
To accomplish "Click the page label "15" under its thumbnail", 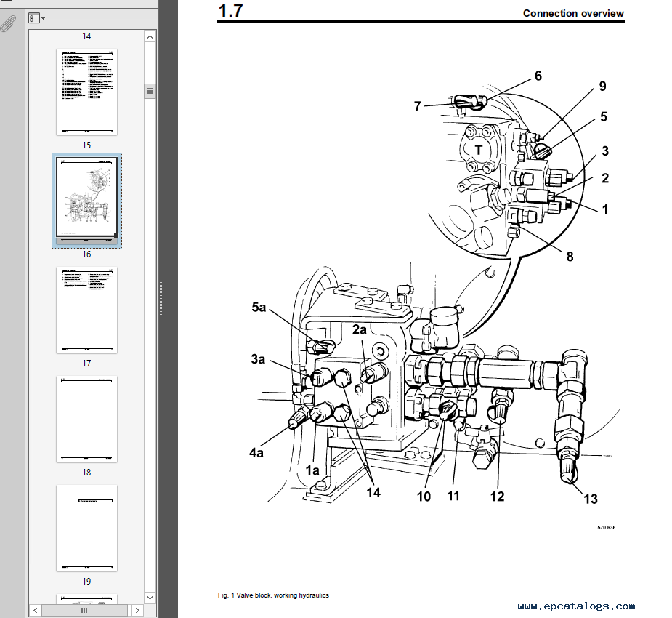I will [x=86, y=145].
